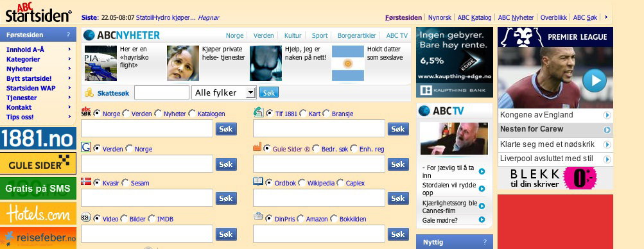Viewport: 644px width, 249px height.
Task: Expand Startsiden WAP sidebar item
Action: pos(69,88)
